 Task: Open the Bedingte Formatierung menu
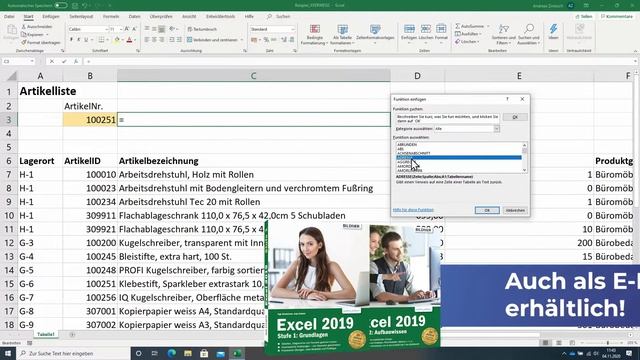[x=314, y=35]
